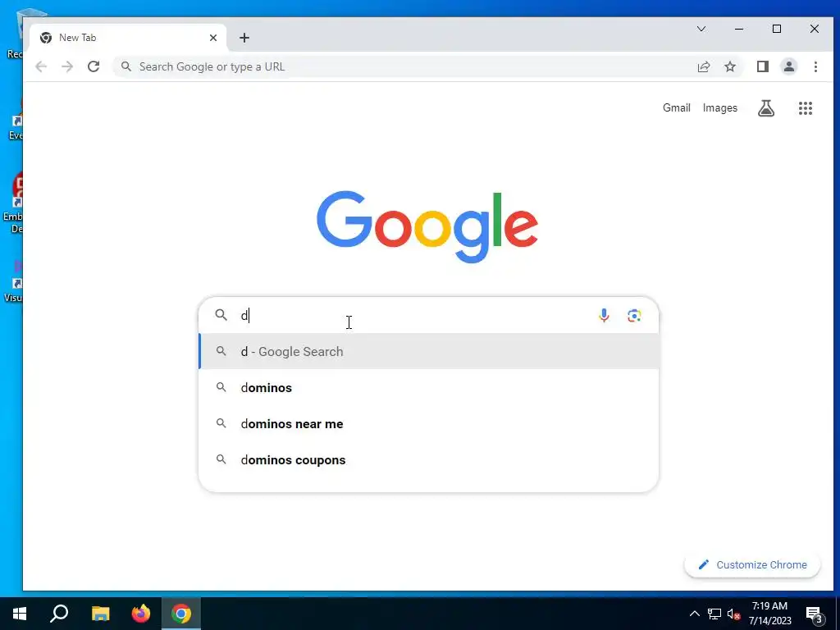
Task: Launch Firefox from the taskbar
Action: point(141,614)
